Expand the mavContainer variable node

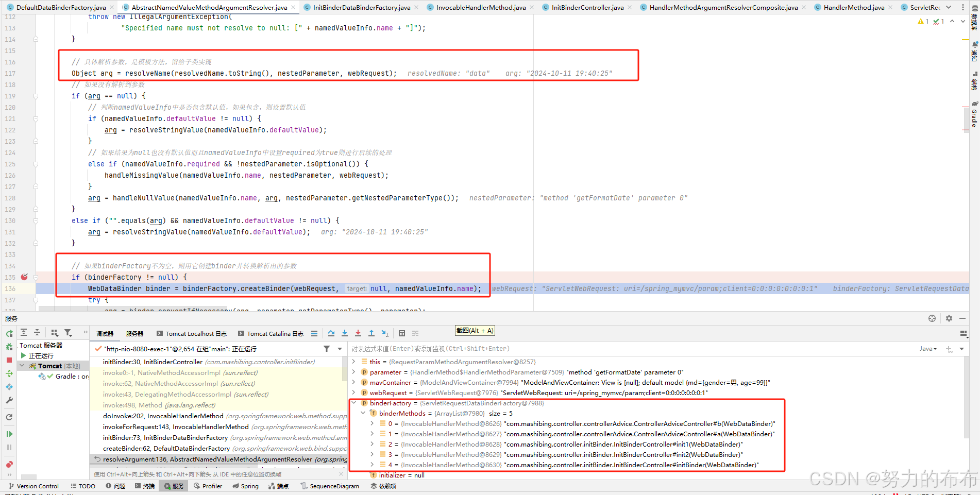353,382
